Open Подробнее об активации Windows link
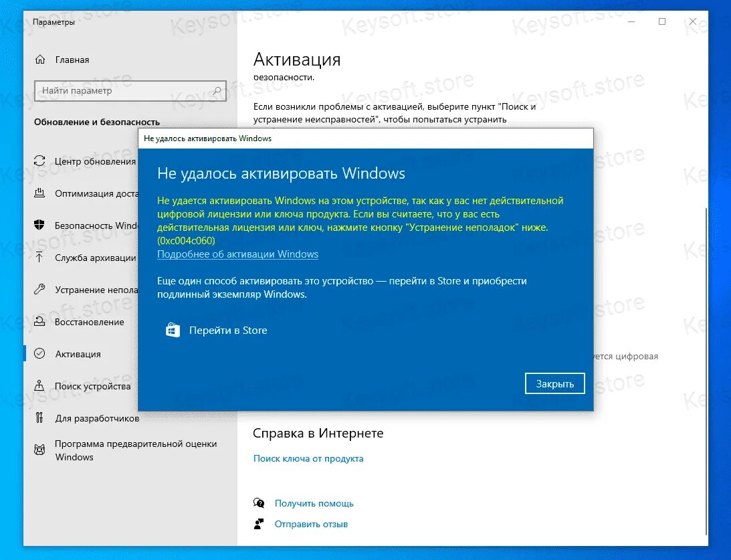Screen dimensions: 731x560 tap(238, 254)
